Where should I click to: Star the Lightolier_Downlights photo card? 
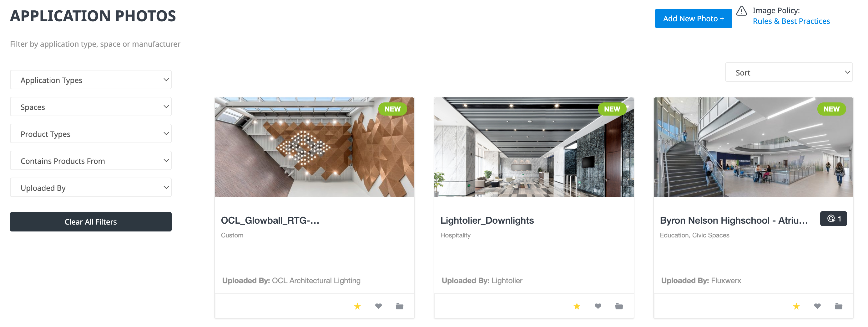tap(577, 306)
